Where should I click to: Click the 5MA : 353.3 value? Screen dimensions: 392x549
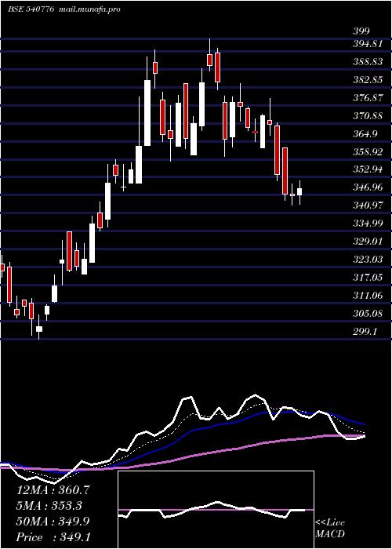tap(49, 506)
